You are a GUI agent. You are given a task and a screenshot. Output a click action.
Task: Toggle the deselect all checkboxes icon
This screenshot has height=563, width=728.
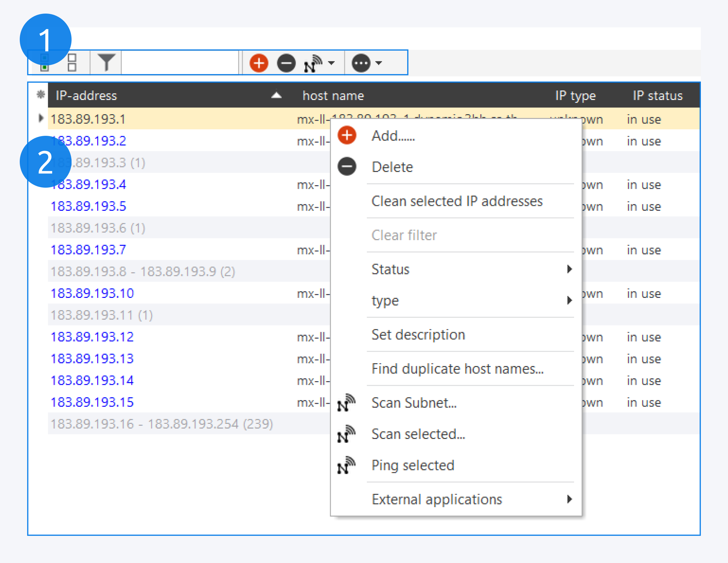point(72,63)
